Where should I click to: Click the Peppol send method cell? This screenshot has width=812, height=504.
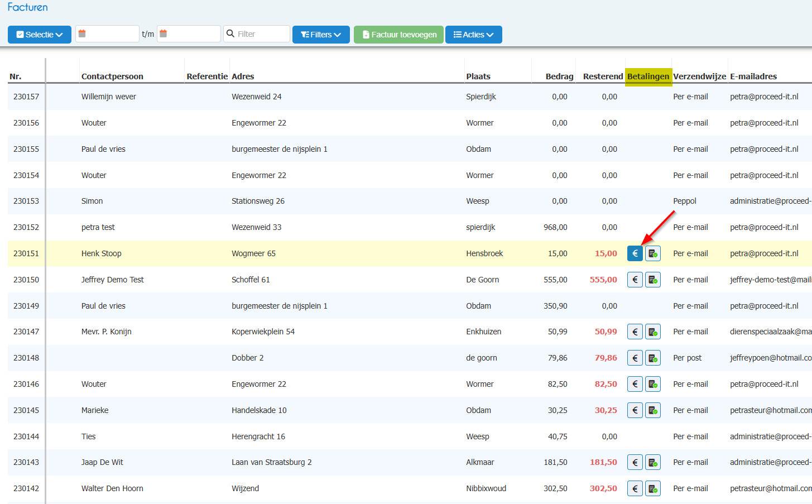coord(685,201)
